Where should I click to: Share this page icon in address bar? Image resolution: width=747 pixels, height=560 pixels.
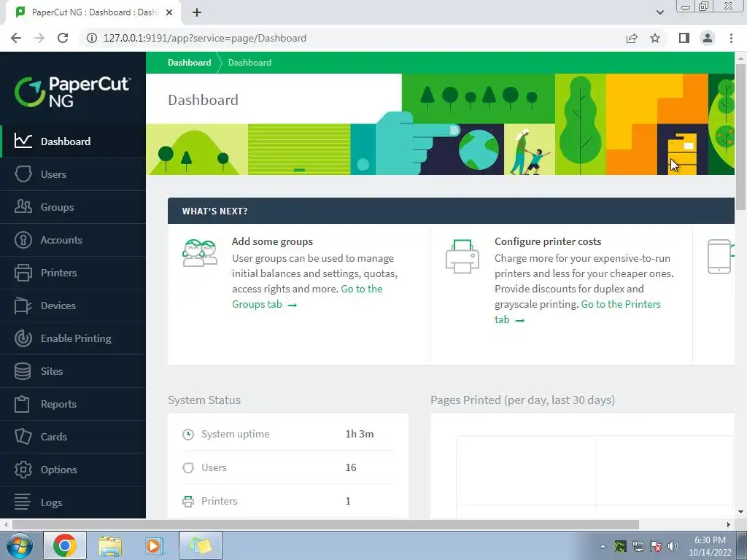tap(632, 38)
